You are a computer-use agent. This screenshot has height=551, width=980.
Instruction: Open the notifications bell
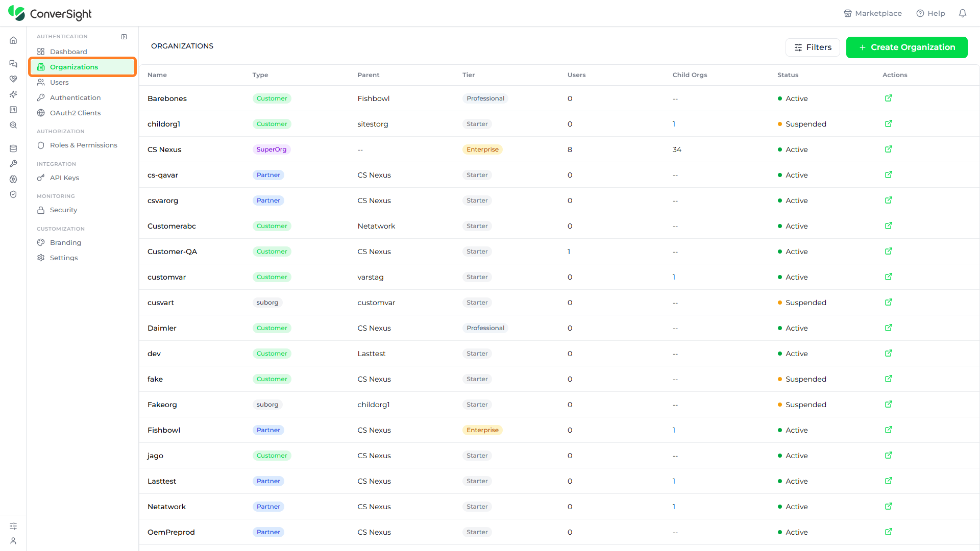point(963,13)
